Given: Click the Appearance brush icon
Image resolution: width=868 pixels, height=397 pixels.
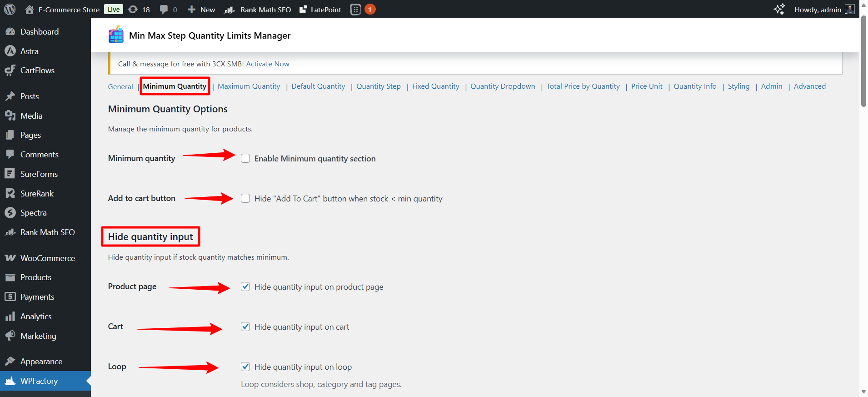Looking at the screenshot, I should [10, 361].
